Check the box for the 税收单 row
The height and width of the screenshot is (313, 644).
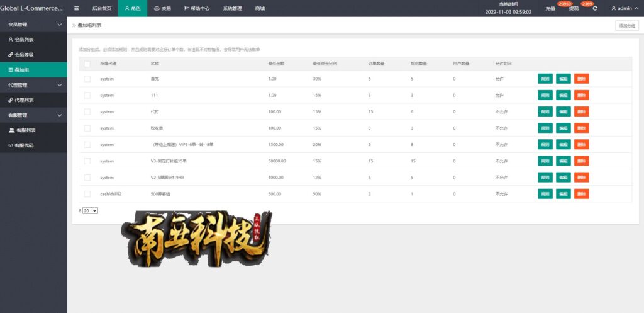tap(87, 128)
